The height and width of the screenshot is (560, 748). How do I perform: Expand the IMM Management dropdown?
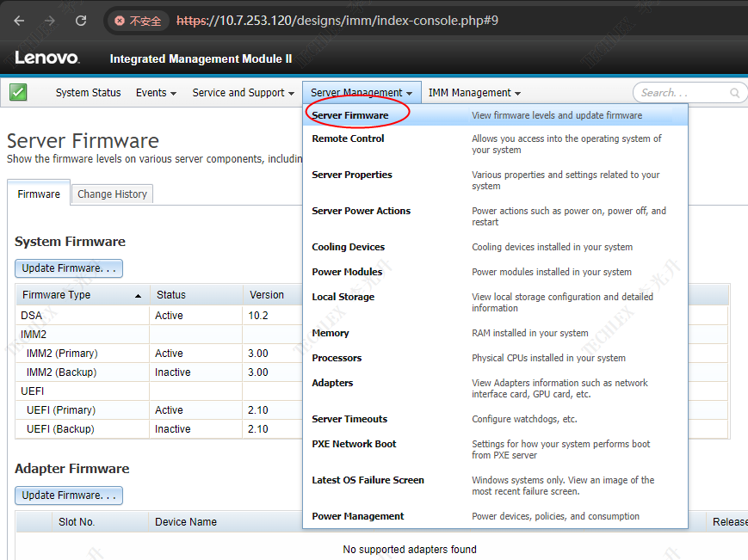pyautogui.click(x=474, y=93)
